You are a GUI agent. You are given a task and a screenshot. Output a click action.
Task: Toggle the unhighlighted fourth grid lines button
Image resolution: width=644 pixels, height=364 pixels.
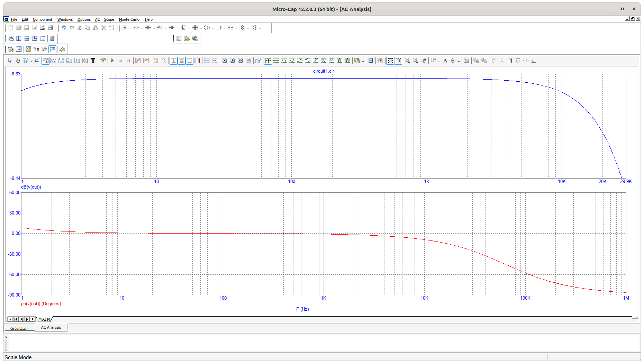[x=197, y=61]
